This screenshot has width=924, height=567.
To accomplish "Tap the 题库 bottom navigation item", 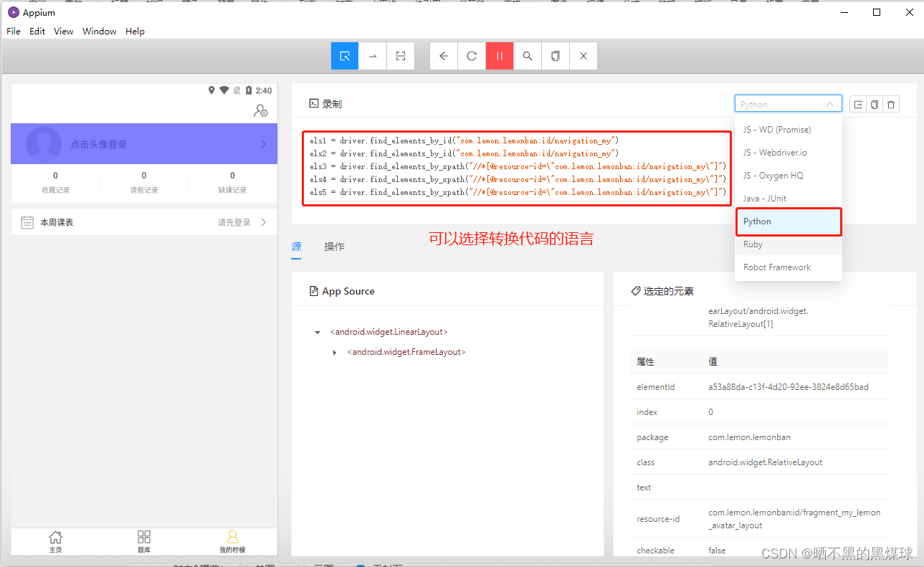I will [x=144, y=541].
